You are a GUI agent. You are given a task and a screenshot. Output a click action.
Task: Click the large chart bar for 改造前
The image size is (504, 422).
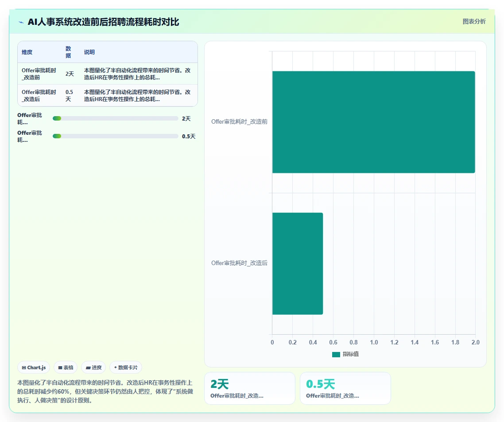pyautogui.click(x=373, y=122)
